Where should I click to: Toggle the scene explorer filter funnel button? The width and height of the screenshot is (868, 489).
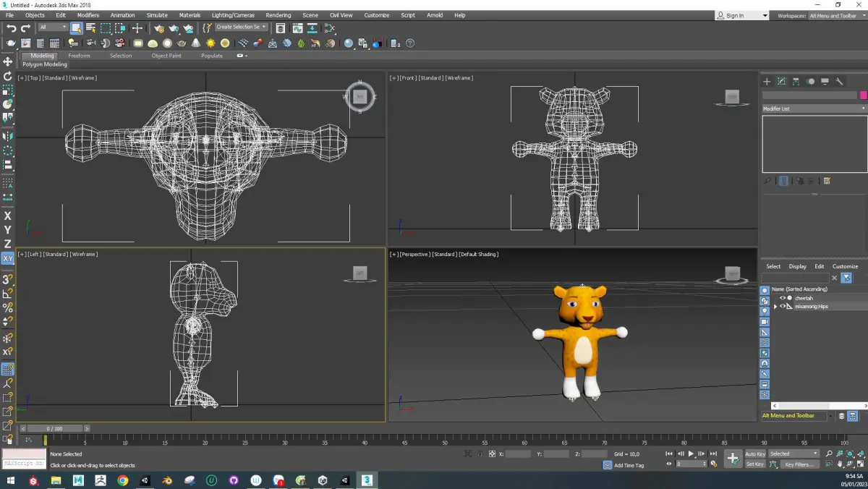846,278
